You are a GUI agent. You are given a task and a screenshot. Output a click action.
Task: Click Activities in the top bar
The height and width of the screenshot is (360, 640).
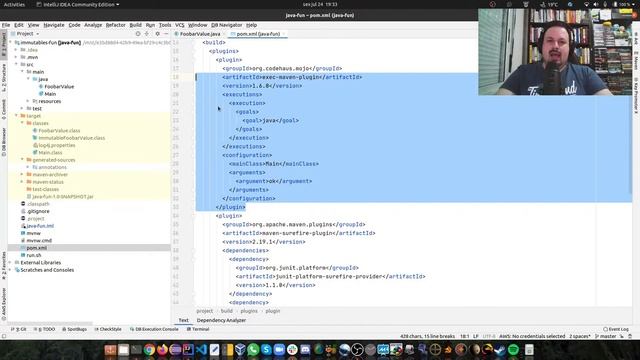click(x=14, y=4)
